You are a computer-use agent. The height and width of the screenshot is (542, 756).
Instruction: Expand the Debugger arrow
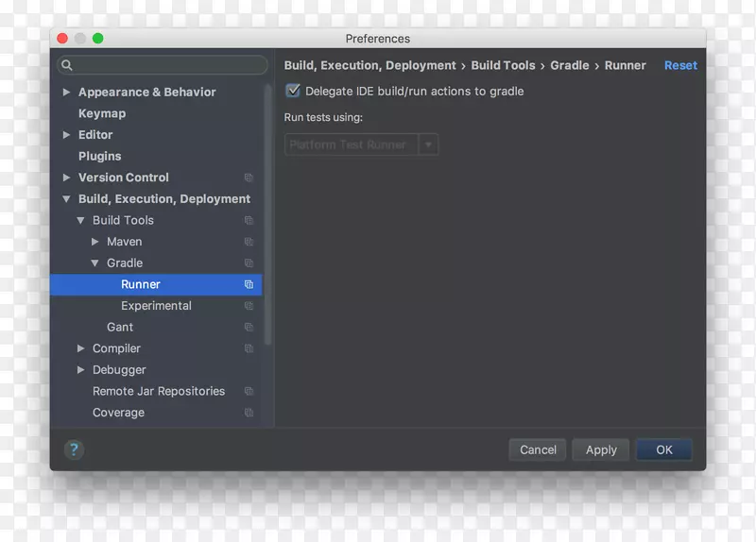80,369
